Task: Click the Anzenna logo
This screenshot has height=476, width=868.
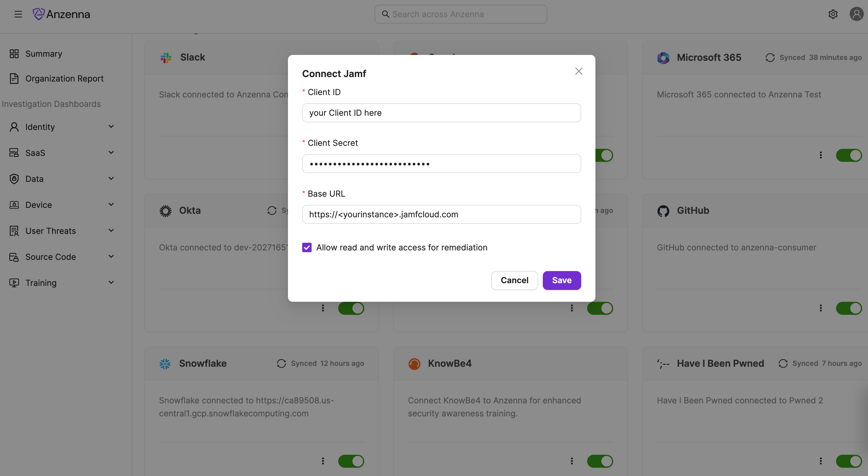Action: (61, 14)
